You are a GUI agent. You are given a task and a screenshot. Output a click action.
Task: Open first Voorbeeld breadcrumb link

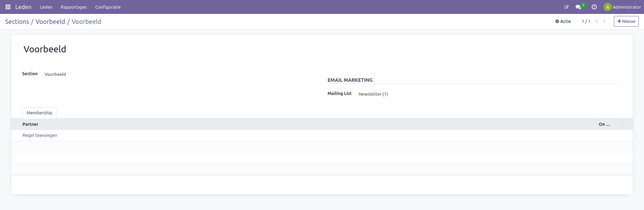coord(50,21)
